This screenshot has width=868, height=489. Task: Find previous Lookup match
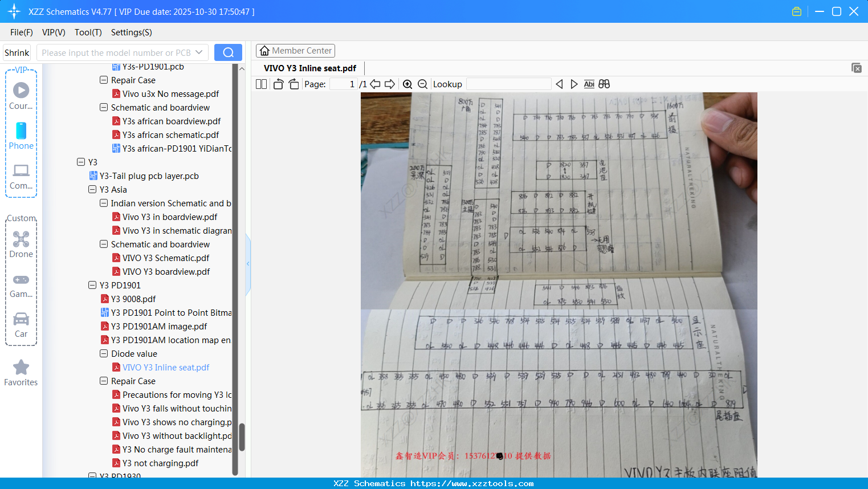click(559, 84)
